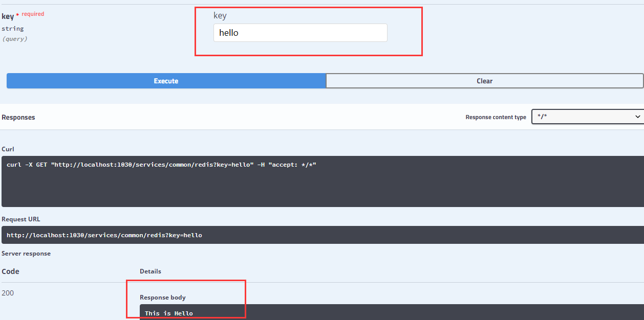644x320 pixels.
Task: Click the 'This is Hello' response body text
Action: click(x=168, y=313)
